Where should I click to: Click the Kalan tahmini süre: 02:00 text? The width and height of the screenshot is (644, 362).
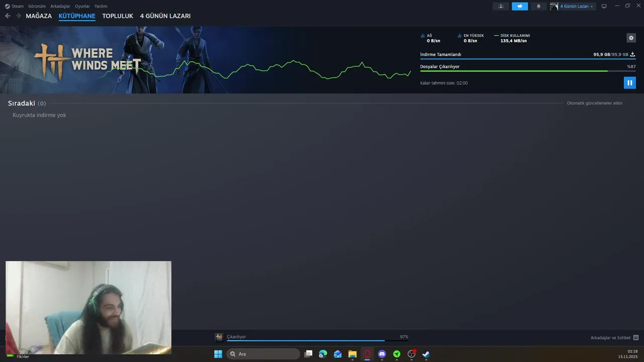click(x=444, y=83)
